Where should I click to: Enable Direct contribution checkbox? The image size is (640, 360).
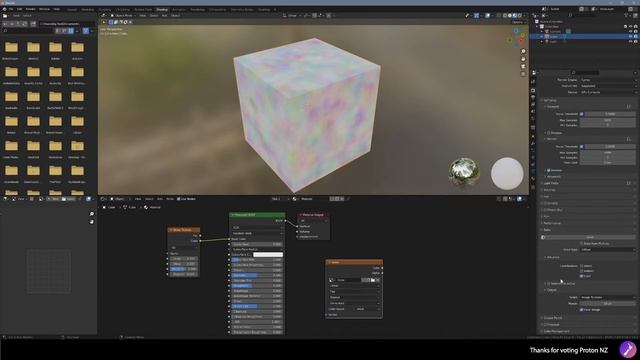582,266
